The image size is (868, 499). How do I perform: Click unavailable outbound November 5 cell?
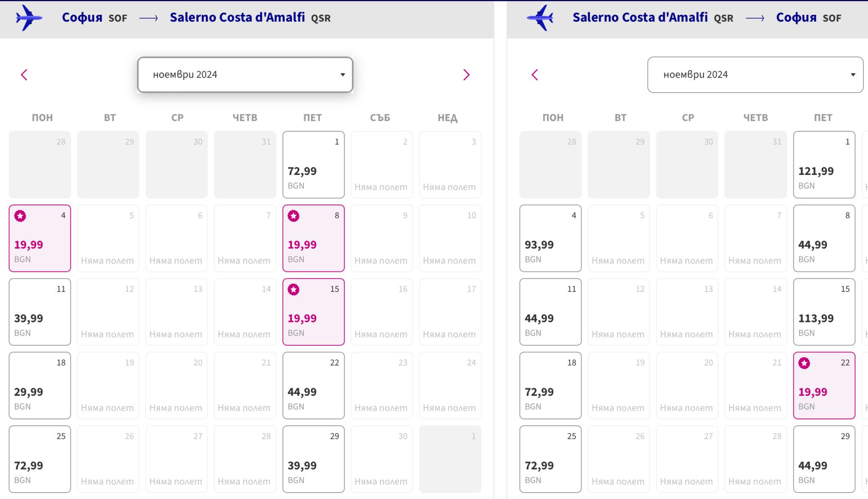(108, 238)
